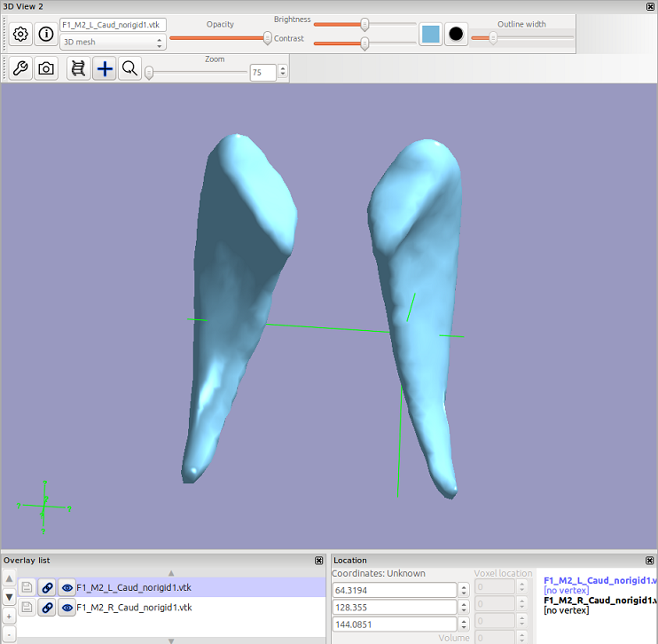Move selected overlay down with arrow button
This screenshot has height=644, width=658.
pos(10,597)
